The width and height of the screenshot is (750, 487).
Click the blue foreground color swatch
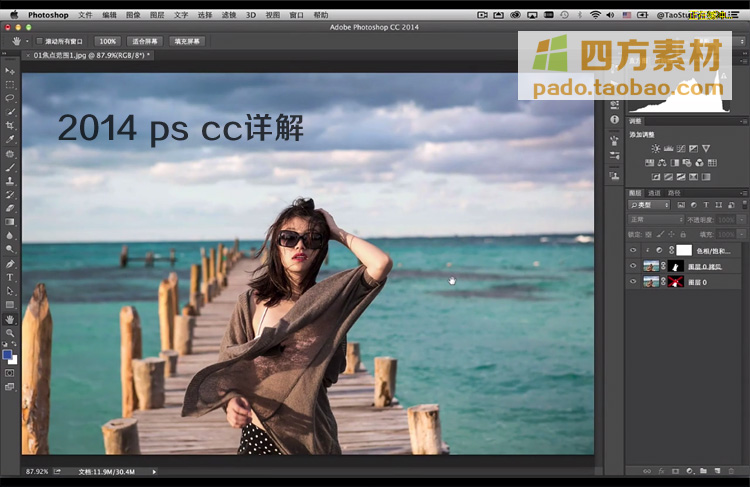pos(8,354)
